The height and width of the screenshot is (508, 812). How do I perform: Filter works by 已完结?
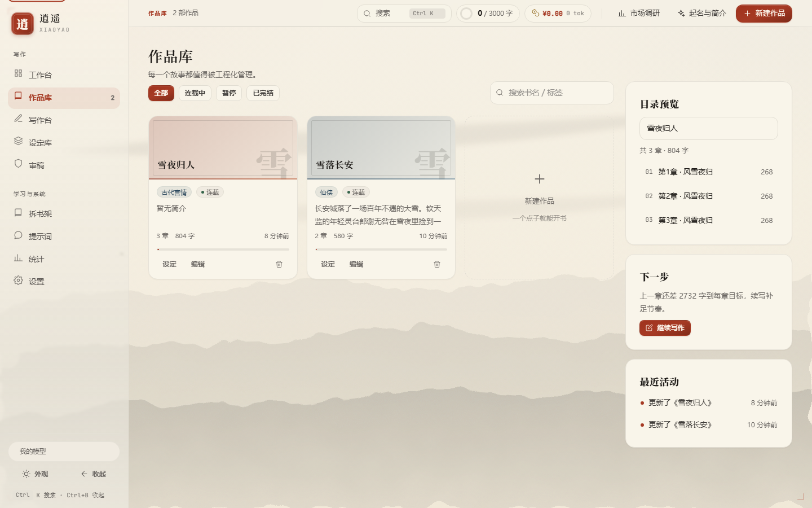point(263,93)
